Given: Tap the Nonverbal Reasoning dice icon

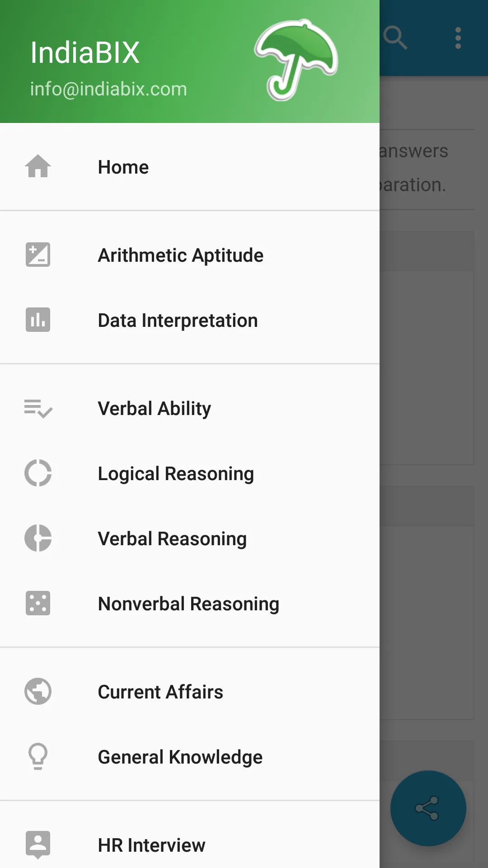Looking at the screenshot, I should 38,604.
